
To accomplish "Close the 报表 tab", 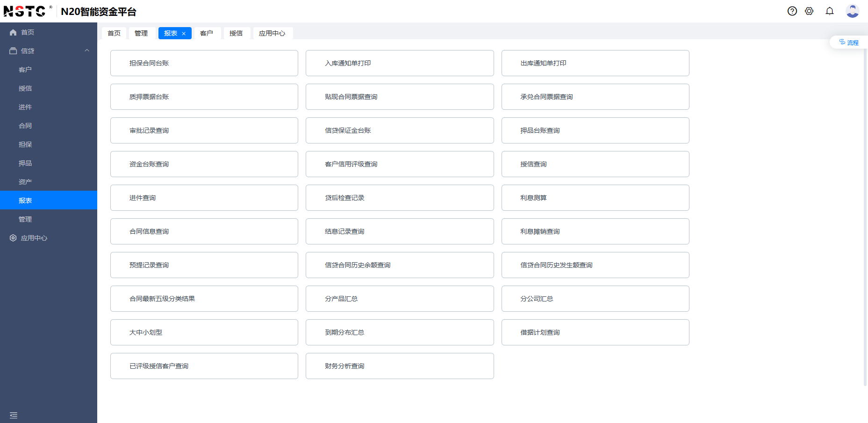I will pyautogui.click(x=184, y=34).
